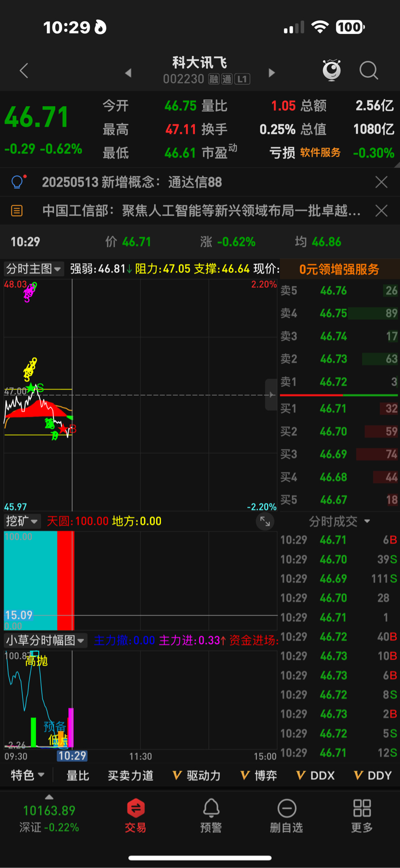Open the 中国工信部 news headline
The height and width of the screenshot is (868, 400).
click(x=201, y=211)
